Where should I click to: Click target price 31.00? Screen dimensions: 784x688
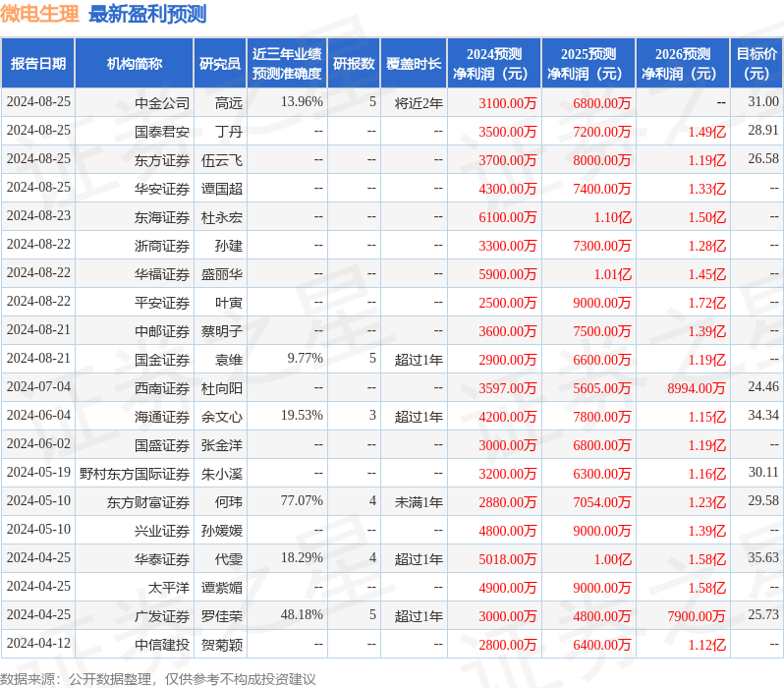point(763,101)
